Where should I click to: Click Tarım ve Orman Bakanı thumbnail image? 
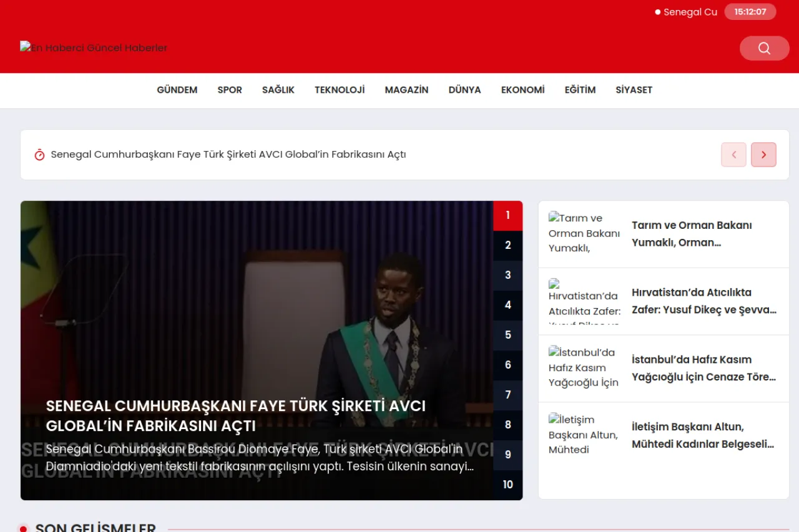pyautogui.click(x=585, y=233)
